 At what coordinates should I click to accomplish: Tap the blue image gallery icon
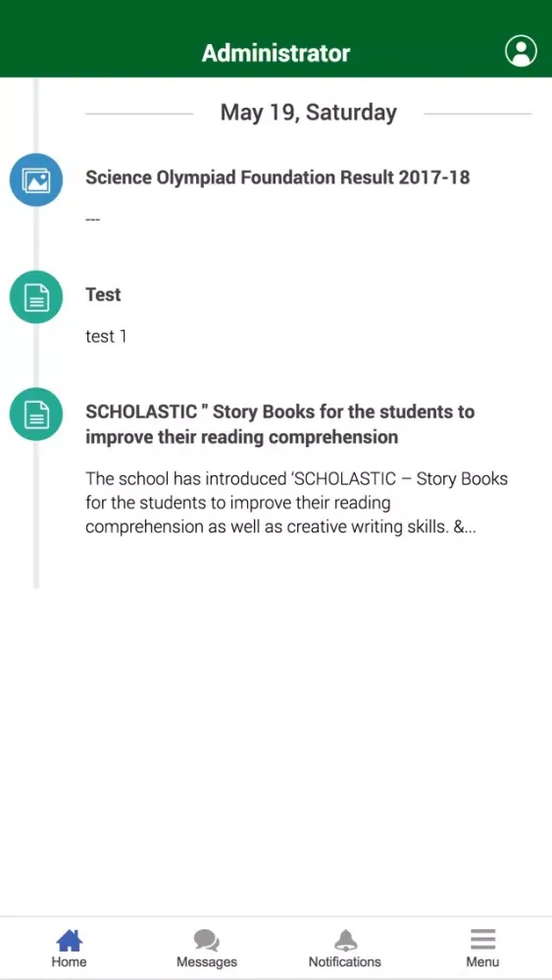(x=36, y=180)
